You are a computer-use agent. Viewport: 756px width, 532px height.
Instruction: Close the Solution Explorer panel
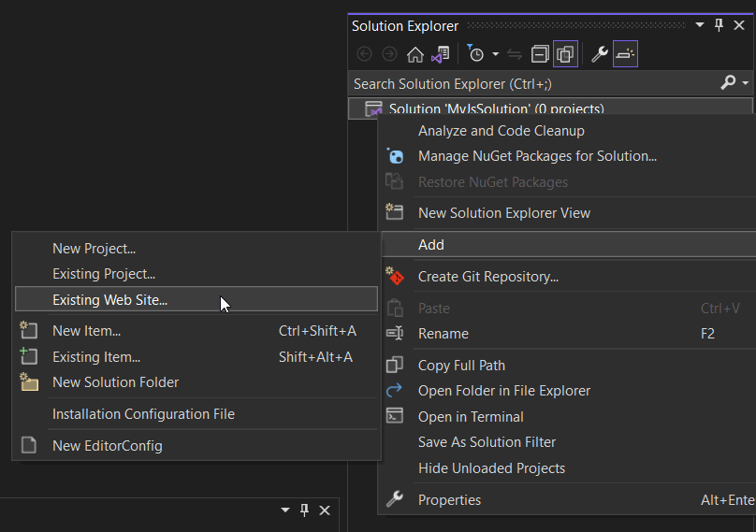tap(739, 25)
